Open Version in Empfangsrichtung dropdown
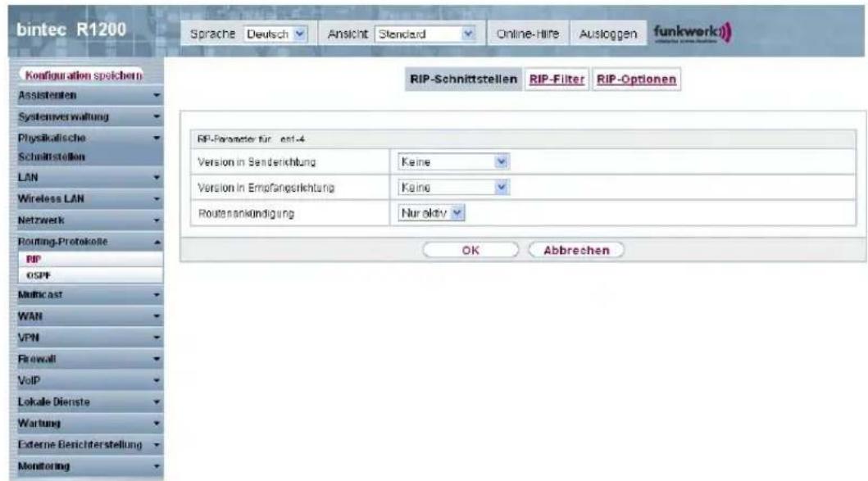The image size is (868, 481). point(453,188)
